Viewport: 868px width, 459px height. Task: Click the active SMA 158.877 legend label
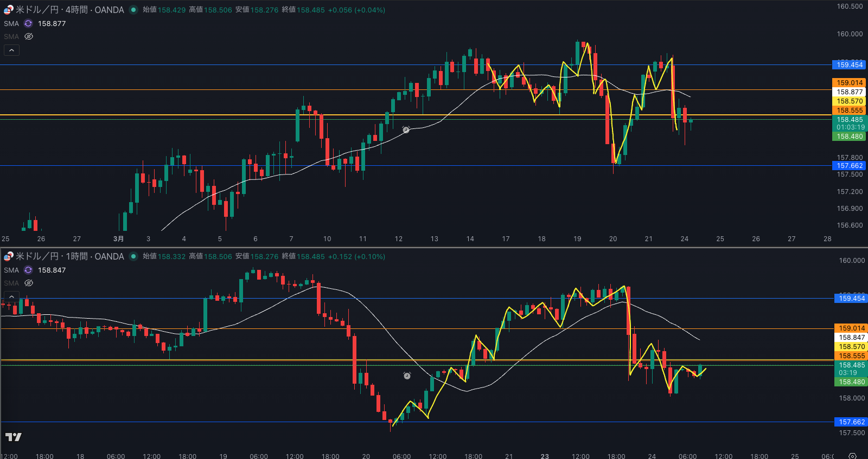point(11,23)
